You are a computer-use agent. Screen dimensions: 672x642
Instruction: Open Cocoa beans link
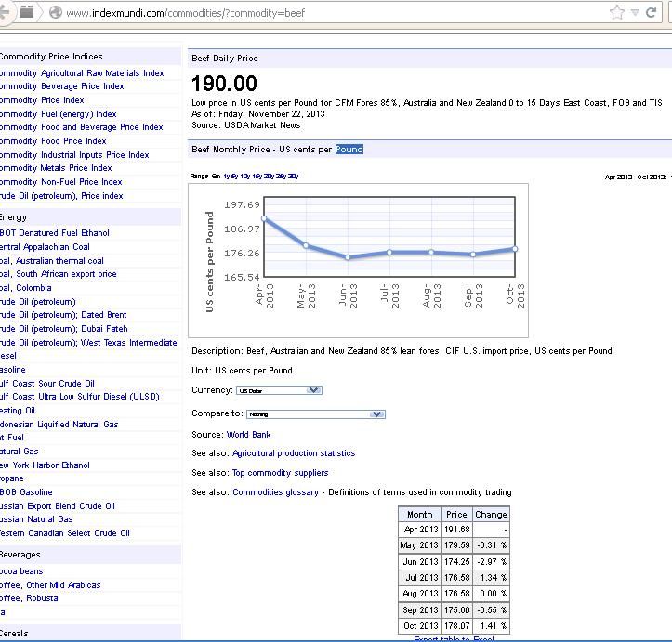click(21, 570)
